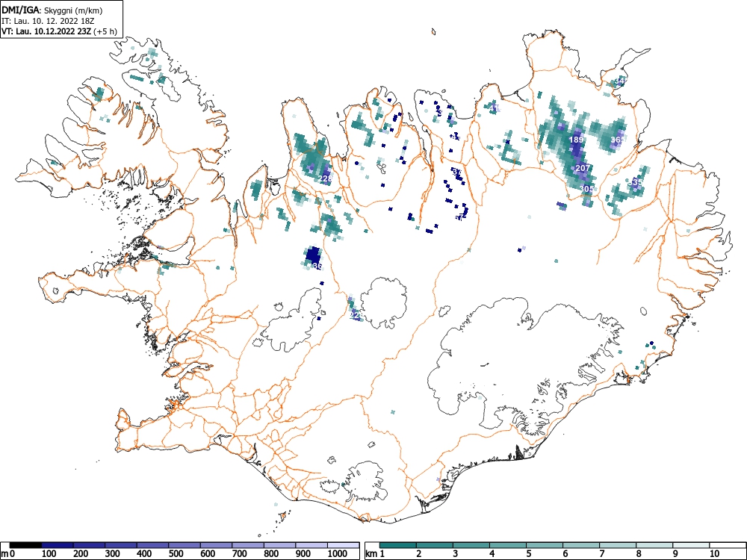Screen dimensions: 747x560
Task: Click the 189 visibility value on the map
Action: [577, 140]
